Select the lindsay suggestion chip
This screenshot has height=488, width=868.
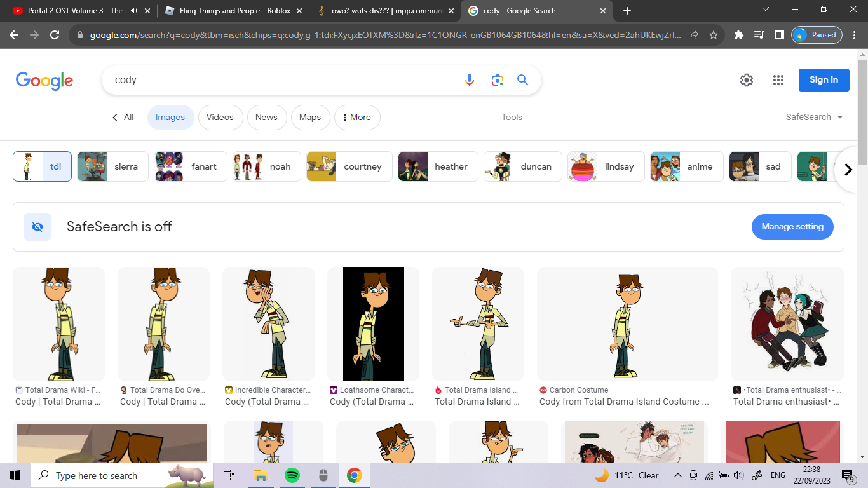(606, 166)
